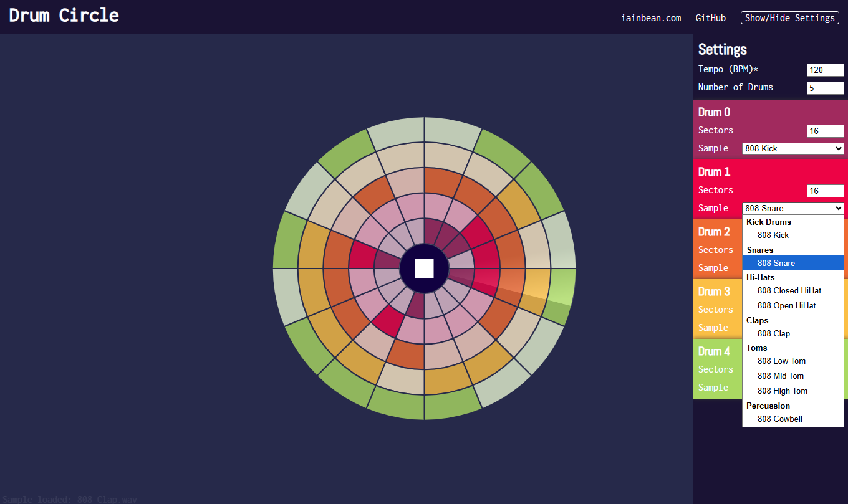Choose 808 Snare in the dropdown list
Screen dimensions: 848x504
click(776, 263)
